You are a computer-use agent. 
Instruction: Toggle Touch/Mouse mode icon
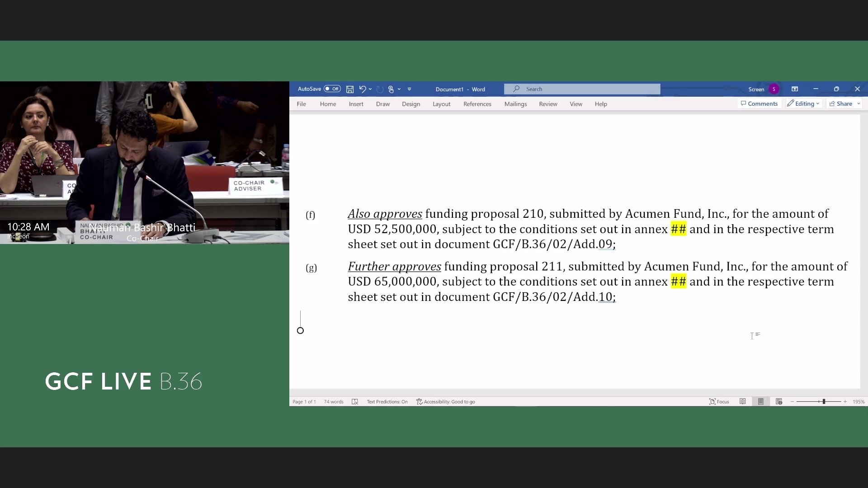click(391, 89)
